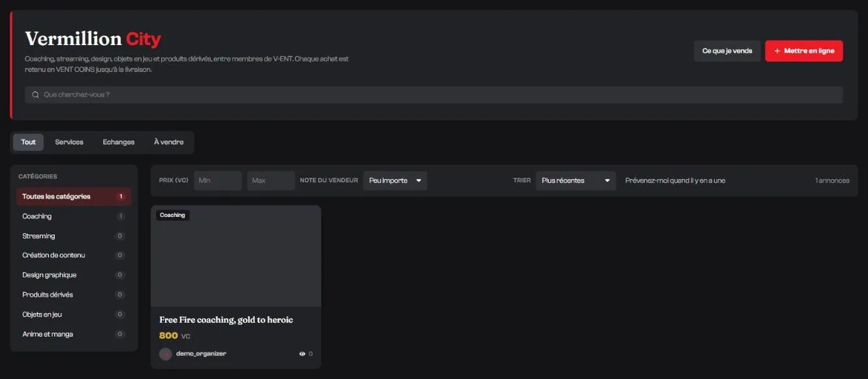Filter by Création de contenu category
Screen dimensions: 868x379
(x=74, y=255)
